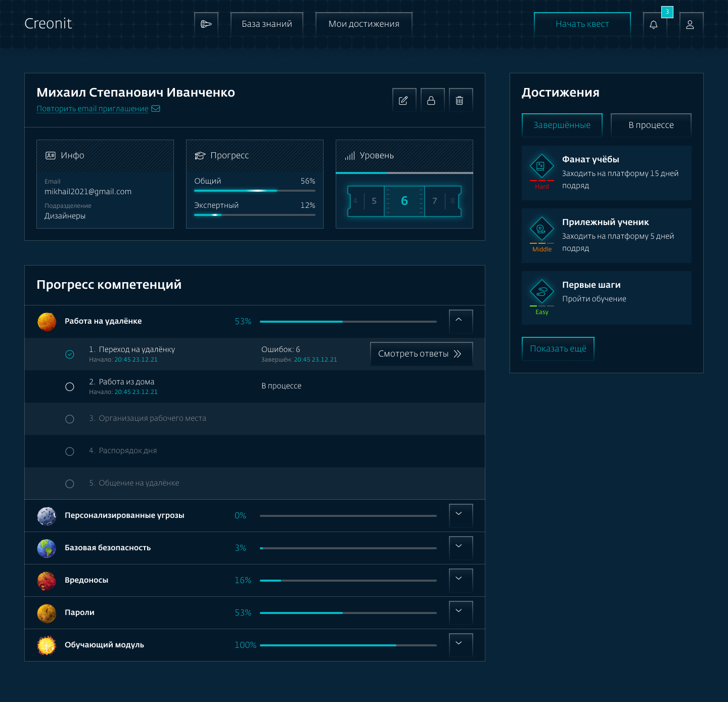Viewport: 728px width, 702px height.
Task: Click the lock user icon
Action: pyautogui.click(x=431, y=100)
